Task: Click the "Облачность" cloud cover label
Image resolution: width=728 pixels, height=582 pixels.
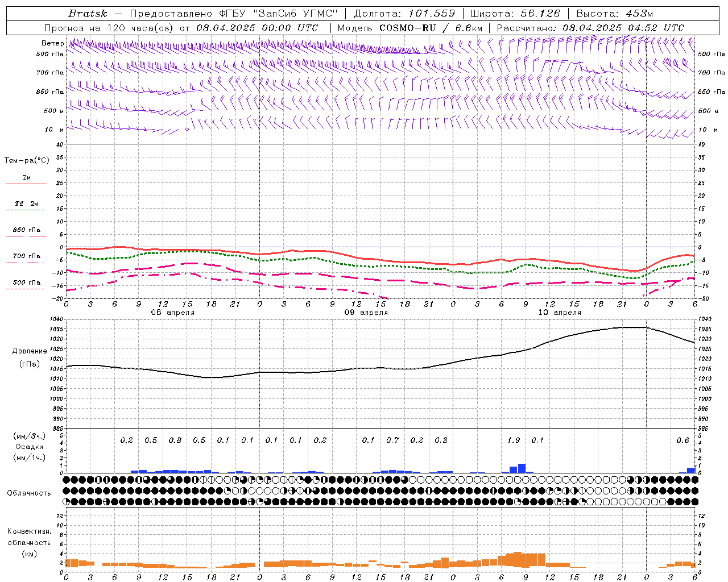Action: [29, 493]
